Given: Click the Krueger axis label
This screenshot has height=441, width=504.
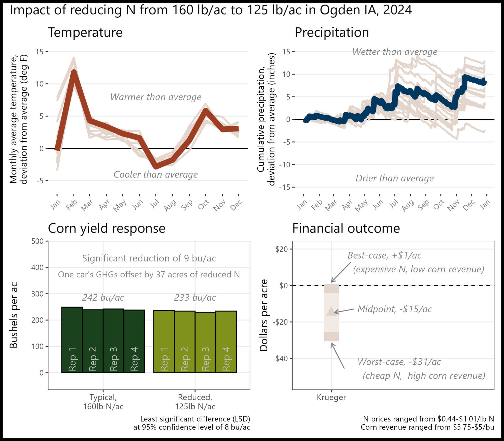Looking at the screenshot, I should tap(331, 397).
